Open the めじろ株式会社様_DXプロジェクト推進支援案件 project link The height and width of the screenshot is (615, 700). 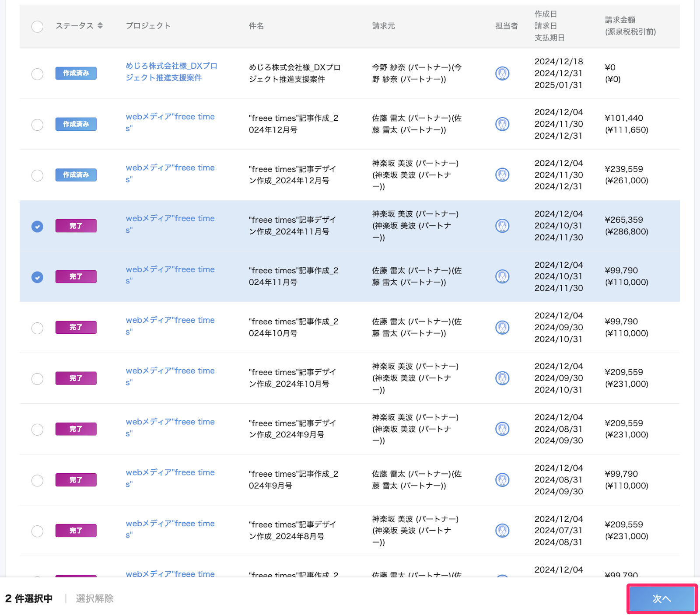tap(171, 72)
